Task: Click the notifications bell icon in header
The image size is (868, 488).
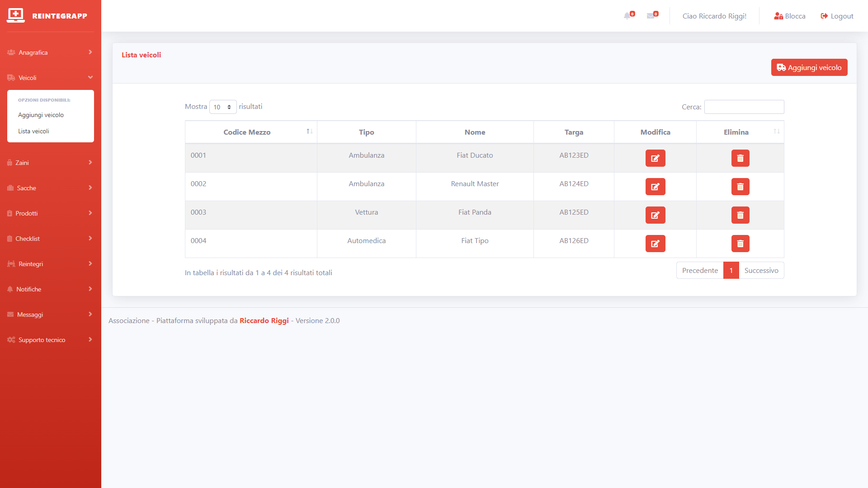Action: 628,16
